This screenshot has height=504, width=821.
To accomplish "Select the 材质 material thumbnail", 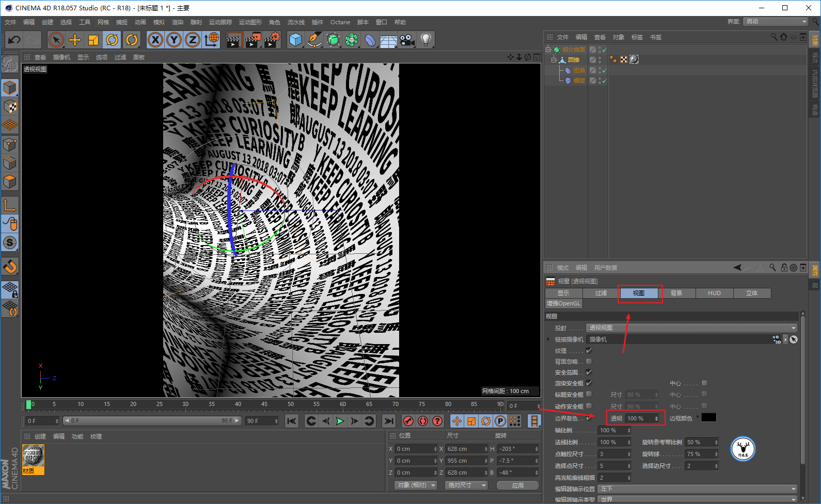I will pyautogui.click(x=33, y=459).
